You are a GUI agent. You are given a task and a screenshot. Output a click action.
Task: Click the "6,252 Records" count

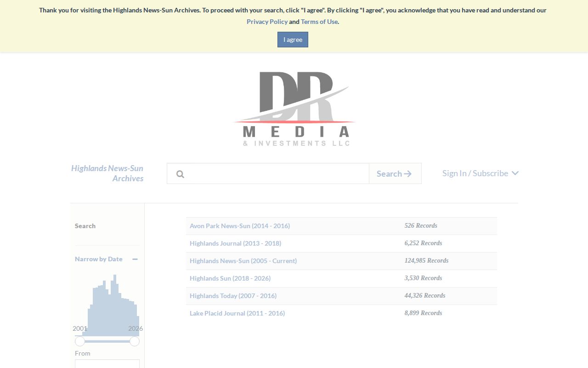coord(423,243)
